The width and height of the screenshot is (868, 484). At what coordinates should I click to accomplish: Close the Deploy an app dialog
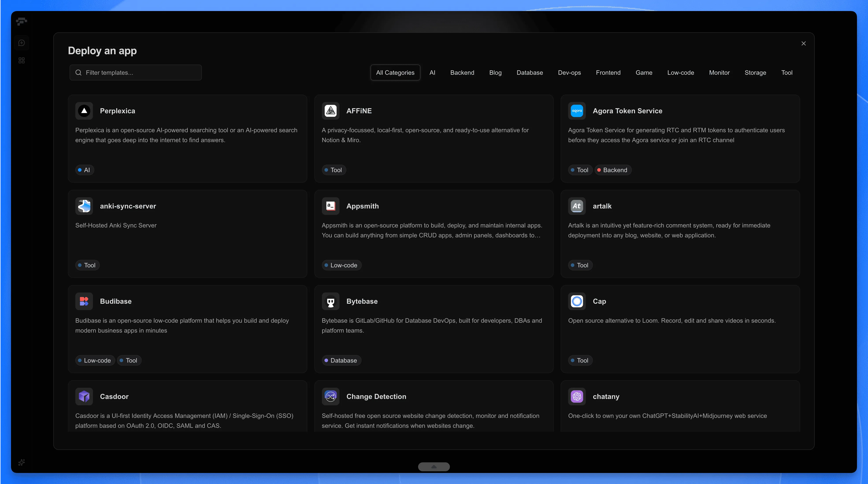[803, 43]
